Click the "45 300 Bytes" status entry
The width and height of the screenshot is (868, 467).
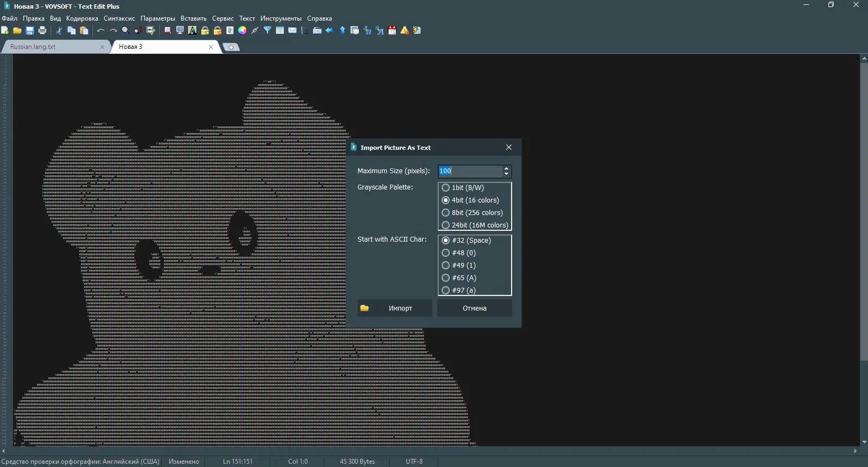(x=358, y=462)
